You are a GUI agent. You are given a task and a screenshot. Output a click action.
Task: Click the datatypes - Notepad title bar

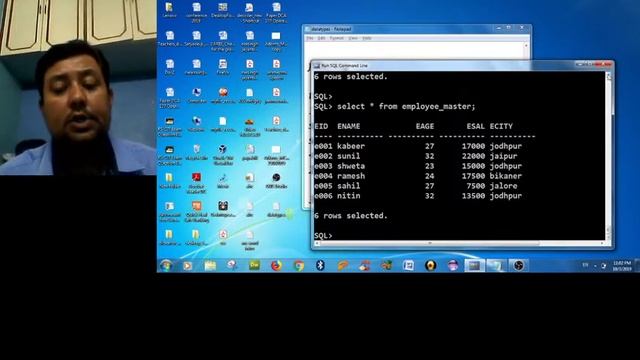tap(416, 29)
